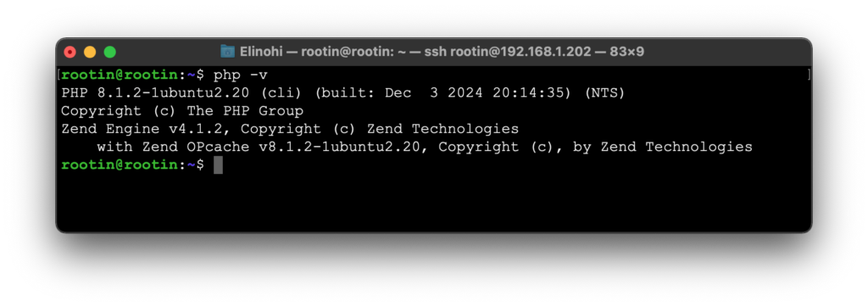Click the gray block cursor at prompt
This screenshot has width=868, height=307.
[x=218, y=165]
